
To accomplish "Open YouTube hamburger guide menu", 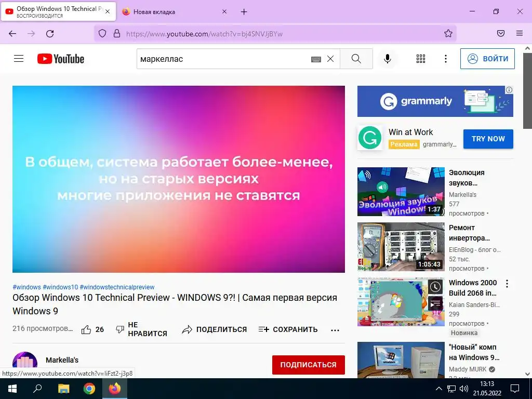I will coord(19,59).
